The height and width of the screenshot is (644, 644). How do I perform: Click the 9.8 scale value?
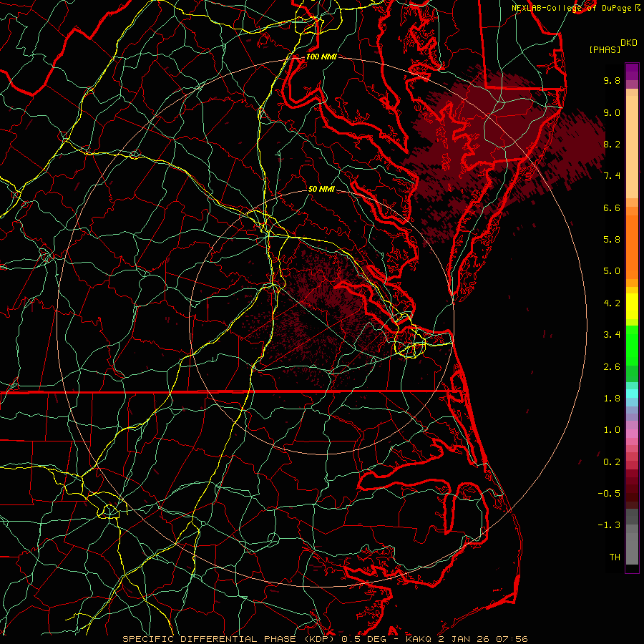click(612, 80)
